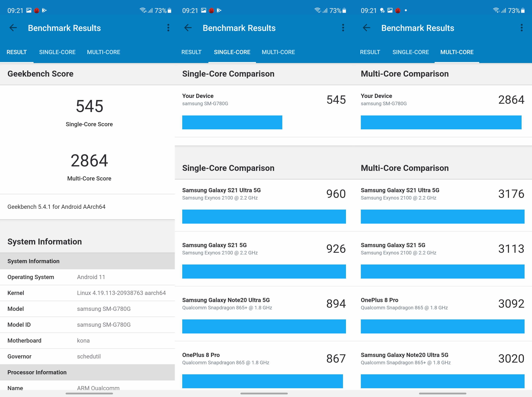Viewport: 532px width, 397px height.
Task: Switch to SINGLE-CORE tab on the left screen
Action: tap(57, 52)
